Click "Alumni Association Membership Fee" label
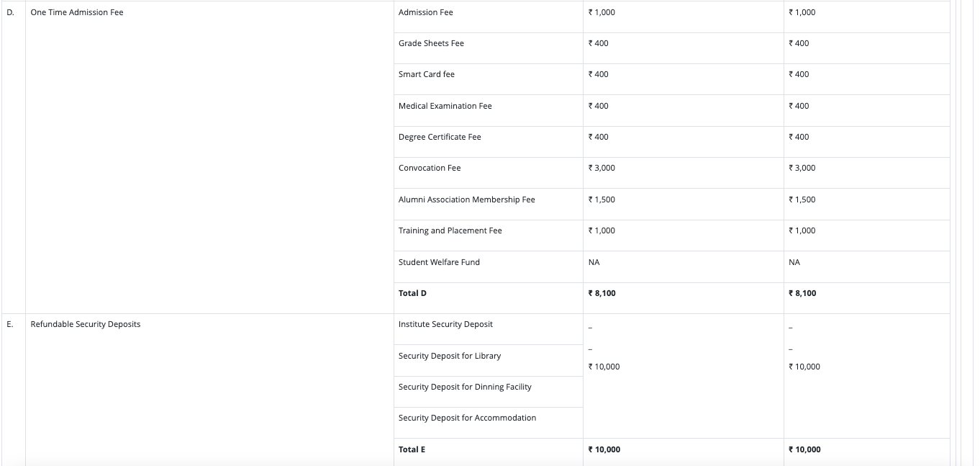The image size is (980, 466). click(x=466, y=200)
